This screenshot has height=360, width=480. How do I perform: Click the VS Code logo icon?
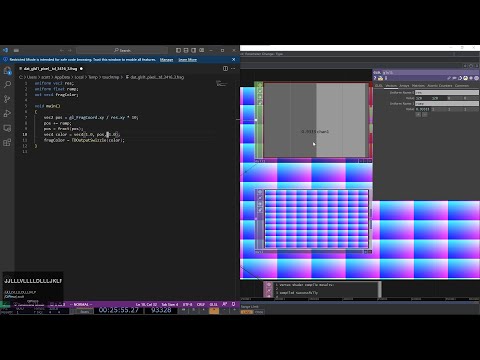tap(5, 50)
